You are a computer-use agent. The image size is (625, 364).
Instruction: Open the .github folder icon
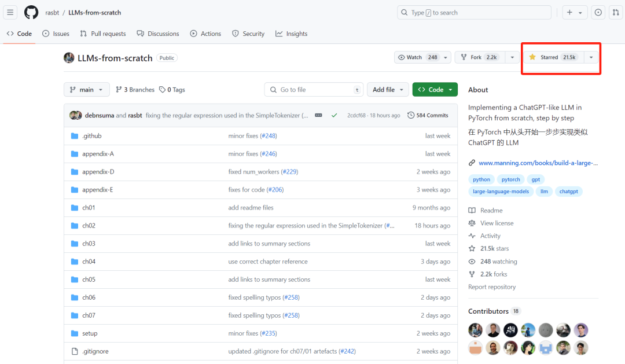[x=75, y=136]
